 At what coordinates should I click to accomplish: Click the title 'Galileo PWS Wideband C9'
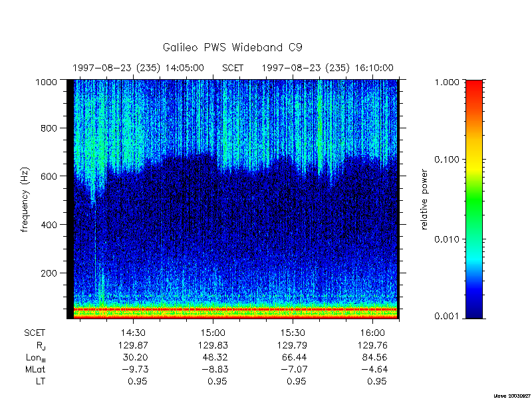(232, 47)
